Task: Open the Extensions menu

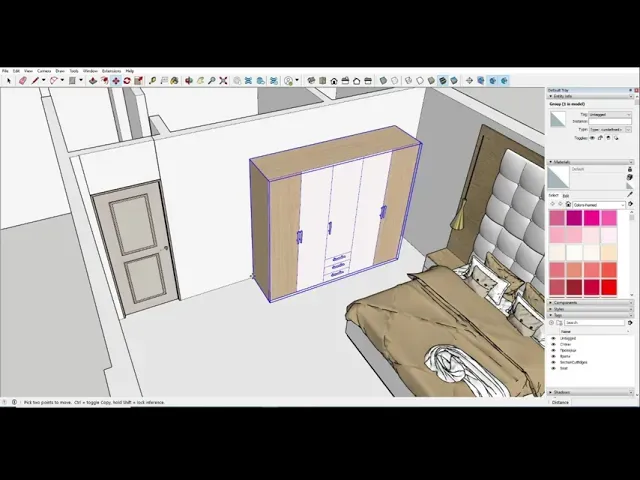Action: 110,71
